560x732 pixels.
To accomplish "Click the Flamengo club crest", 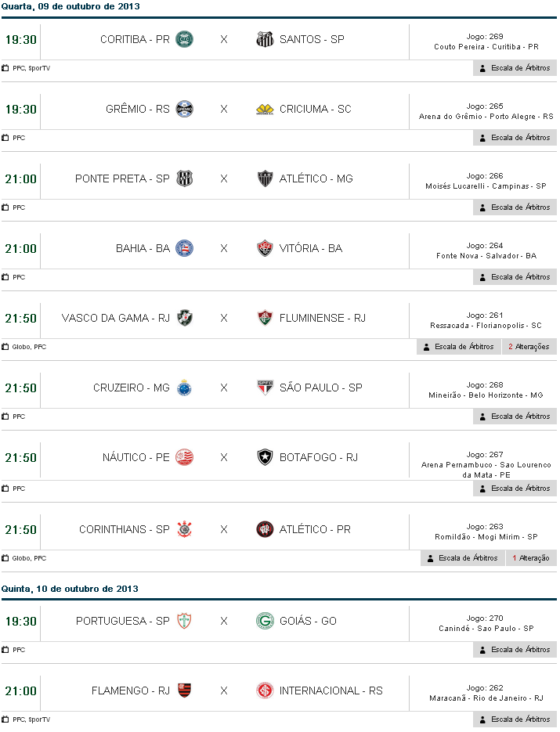I will pyautogui.click(x=185, y=691).
